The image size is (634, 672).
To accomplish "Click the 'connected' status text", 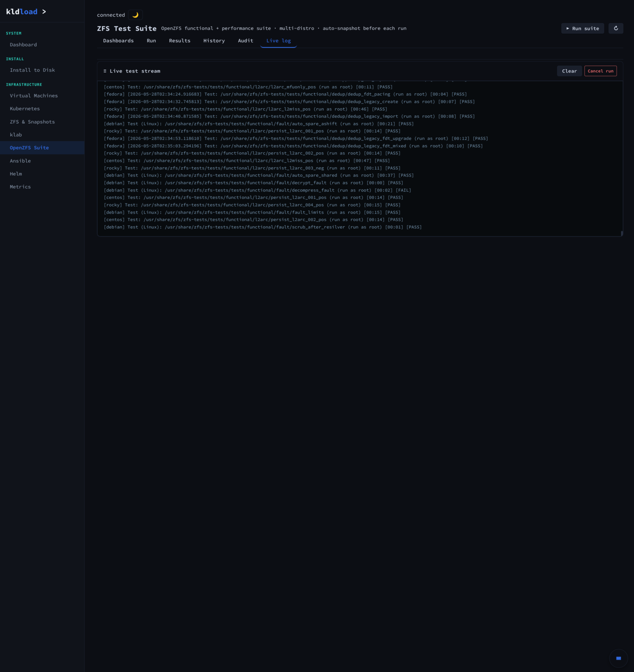I will (x=111, y=15).
